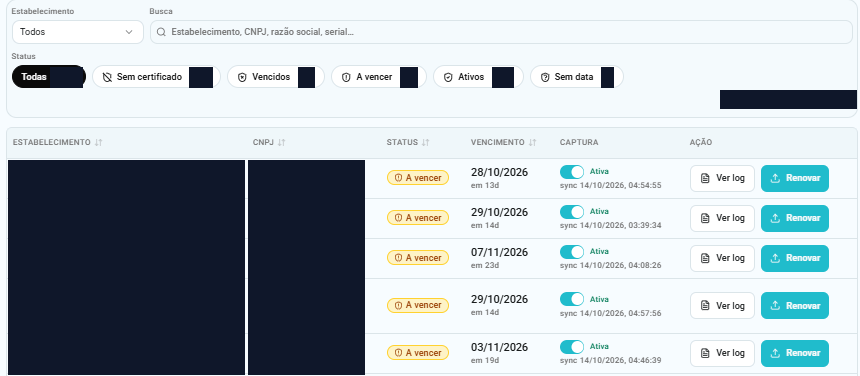Image resolution: width=860 pixels, height=376 pixels.
Task: Open Ver log for row synced 04:57:56
Action: (722, 305)
